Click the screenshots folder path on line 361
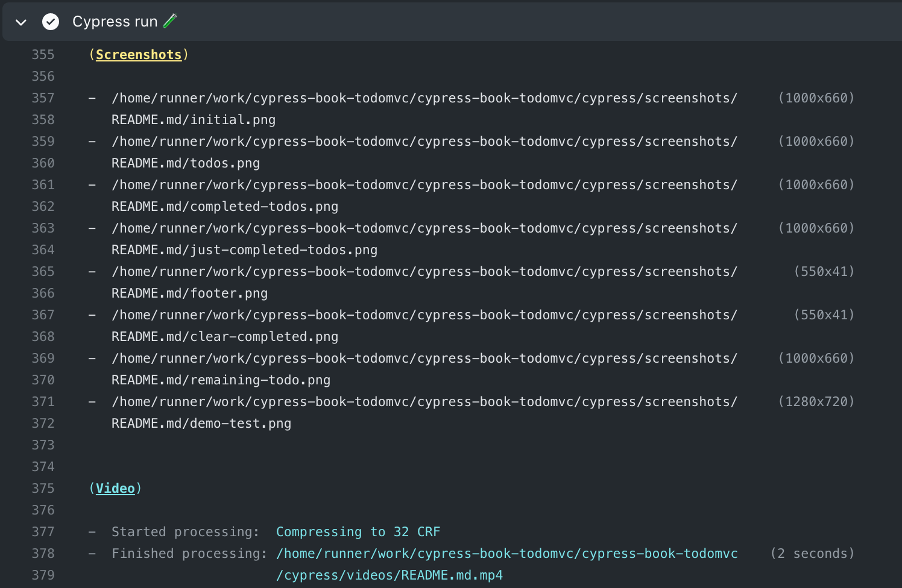Screen dimensions: 902x588 coord(424,185)
